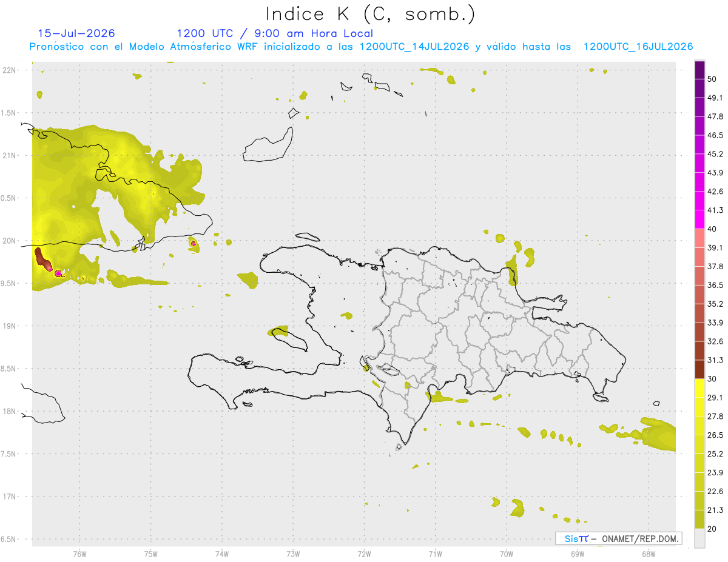Click the colorbar value "37.8"

click(715, 267)
